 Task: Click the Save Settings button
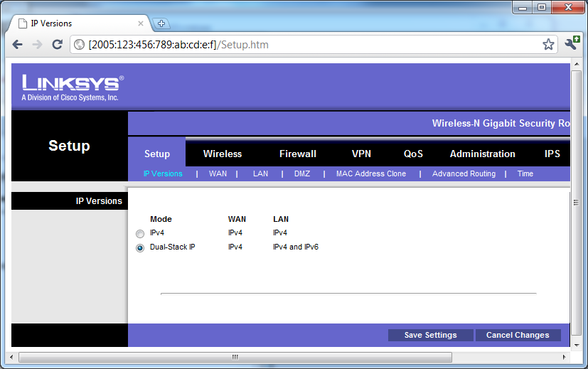430,336
